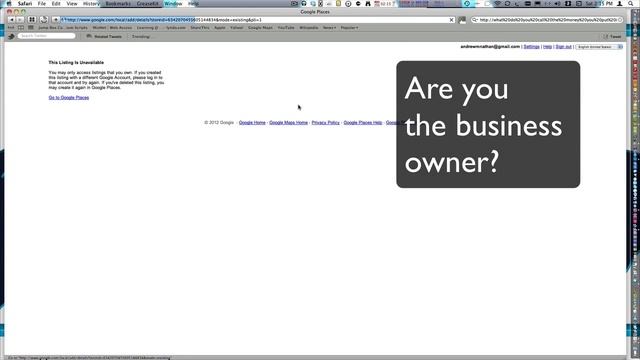Click the Apple bookmark in bookmarks bar

coord(220,28)
